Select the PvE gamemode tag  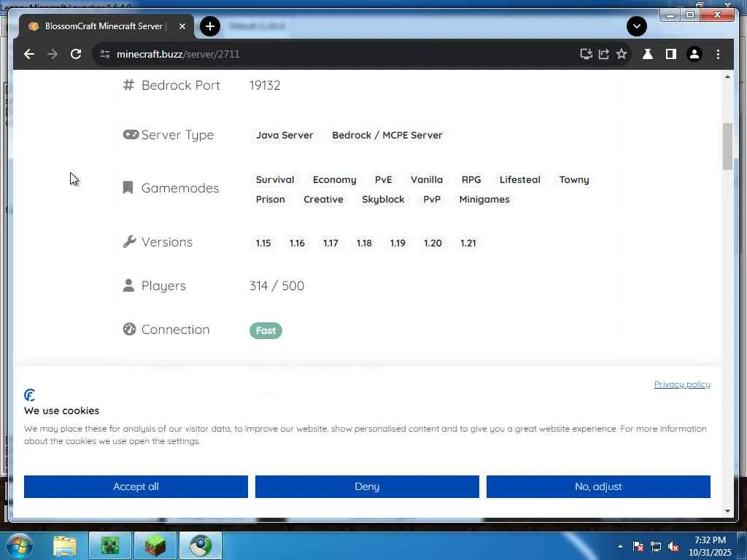384,180
